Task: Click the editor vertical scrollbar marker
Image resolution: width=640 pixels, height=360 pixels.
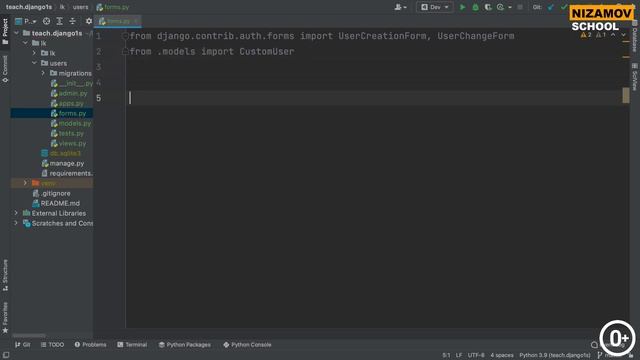Action: point(626,96)
